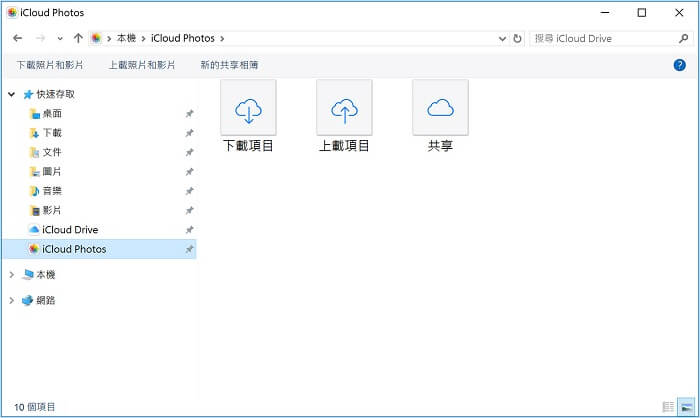Click the pin beside 影片
Viewport: 700px width, 418px height.
[189, 210]
